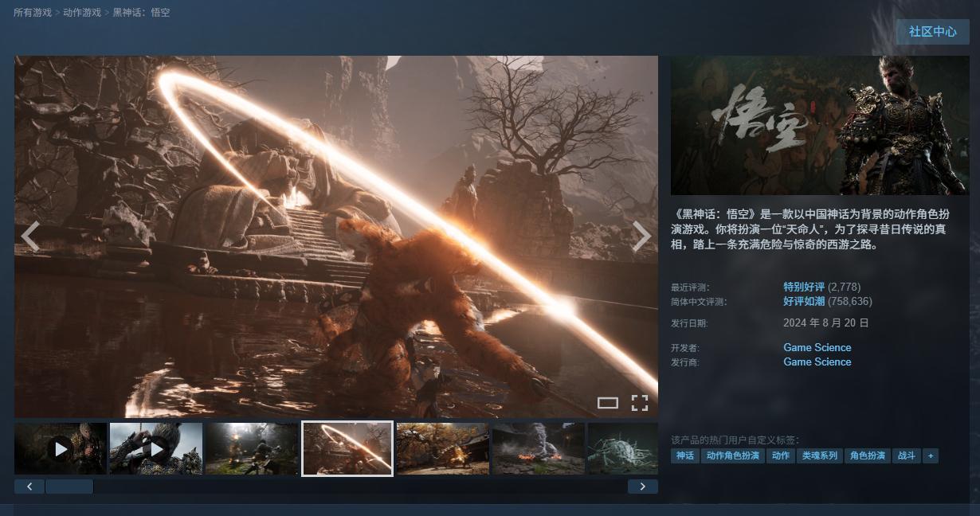Image resolution: width=980 pixels, height=516 pixels.
Task: Select the third thumbnail forest fight scene
Action: tap(252, 449)
